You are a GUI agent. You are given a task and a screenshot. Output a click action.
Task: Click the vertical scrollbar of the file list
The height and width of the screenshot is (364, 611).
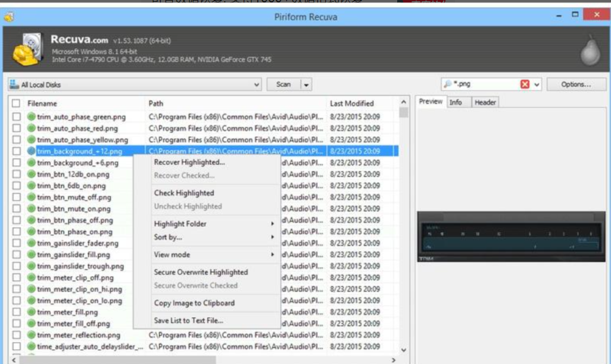404,226
